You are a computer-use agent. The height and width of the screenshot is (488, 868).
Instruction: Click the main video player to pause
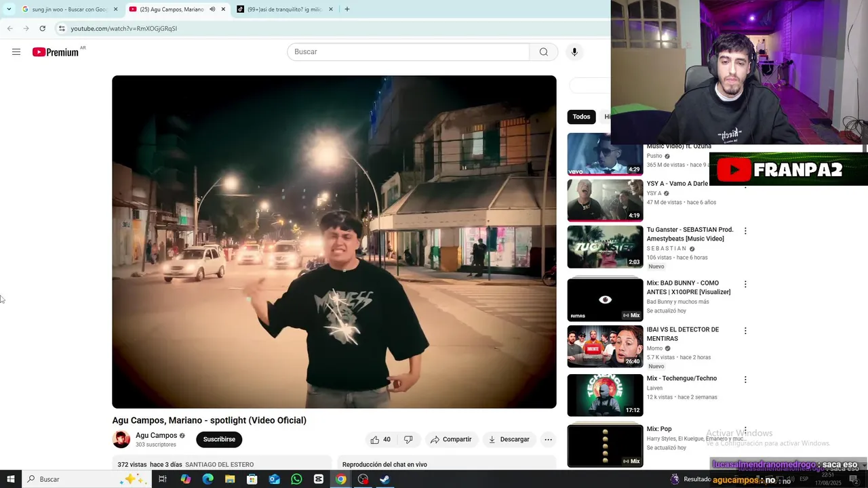click(334, 241)
